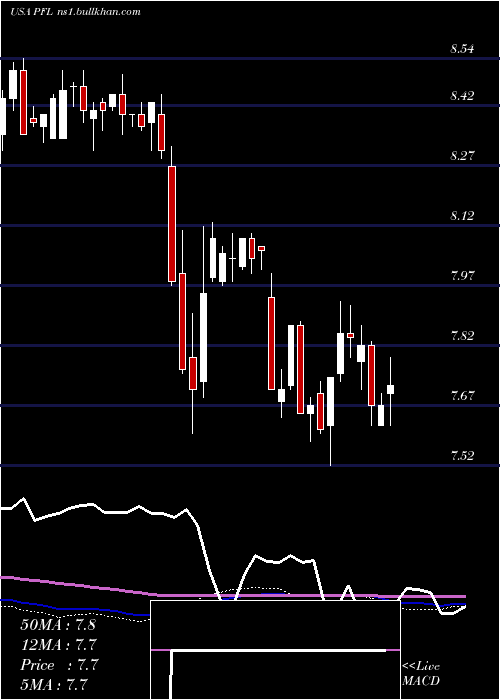Click the <<Live MACD label
The width and height of the screenshot is (500, 700).
(421, 674)
